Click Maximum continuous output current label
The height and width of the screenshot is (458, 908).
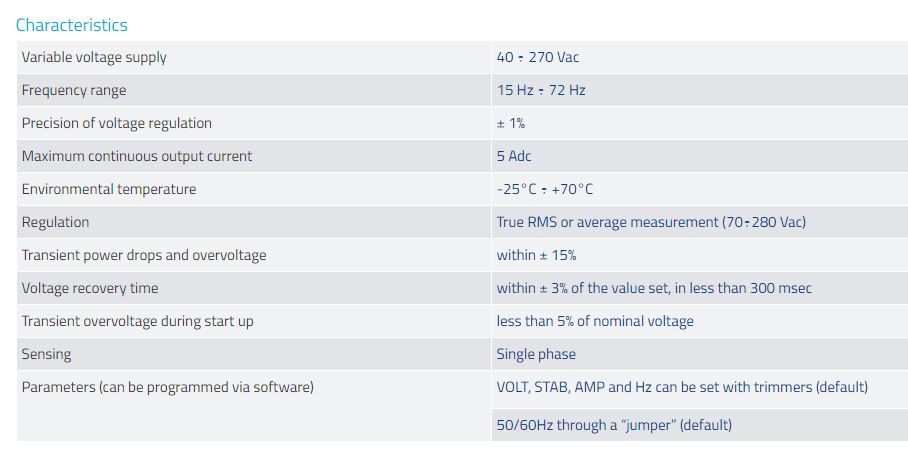click(x=137, y=157)
